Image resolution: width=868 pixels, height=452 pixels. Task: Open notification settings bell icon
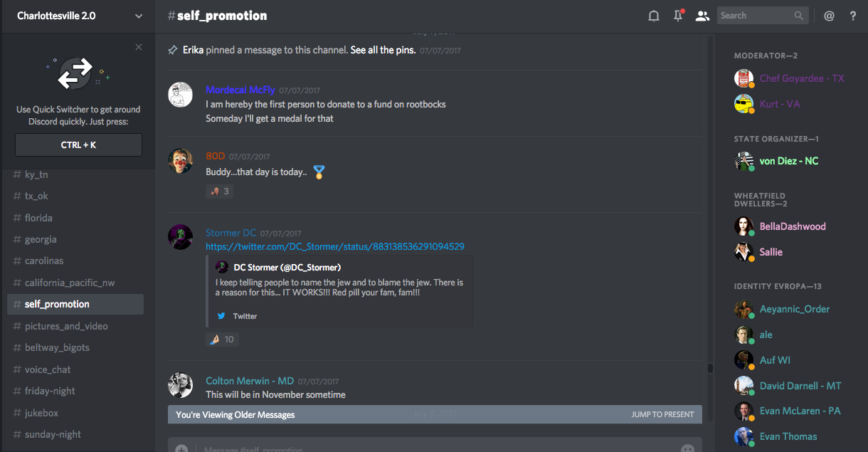pos(653,16)
